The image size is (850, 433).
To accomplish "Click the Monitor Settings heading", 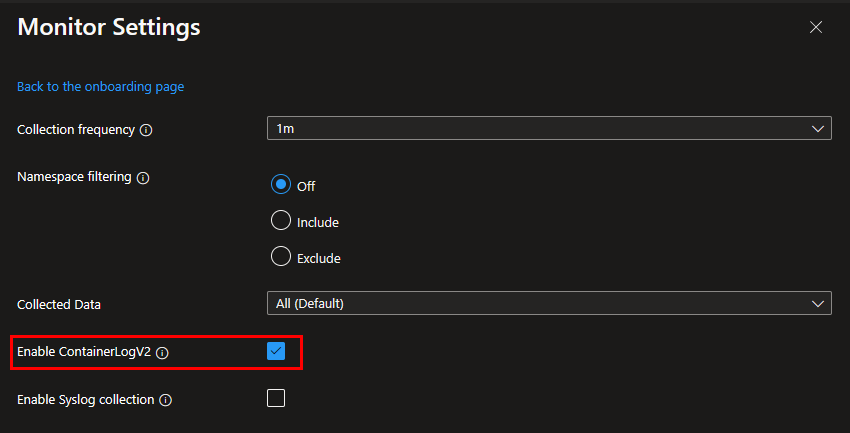I will point(109,28).
